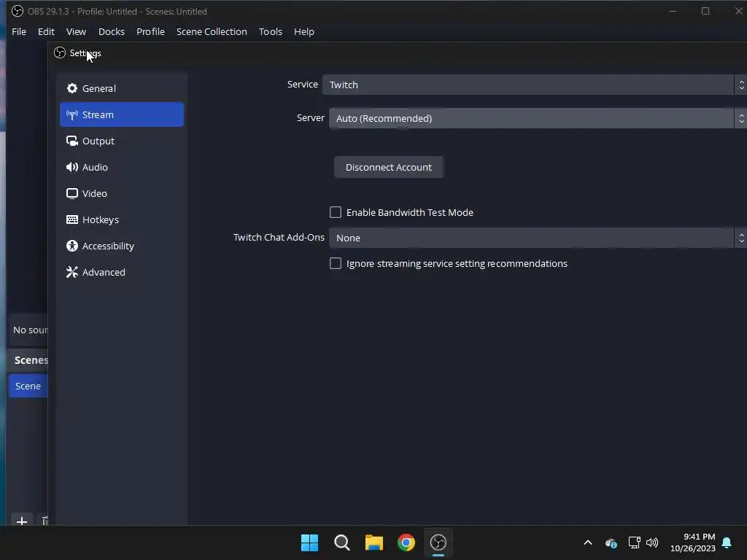Click Server dropdown arrow stepper
Image resolution: width=747 pixels, height=560 pixels.
point(741,118)
